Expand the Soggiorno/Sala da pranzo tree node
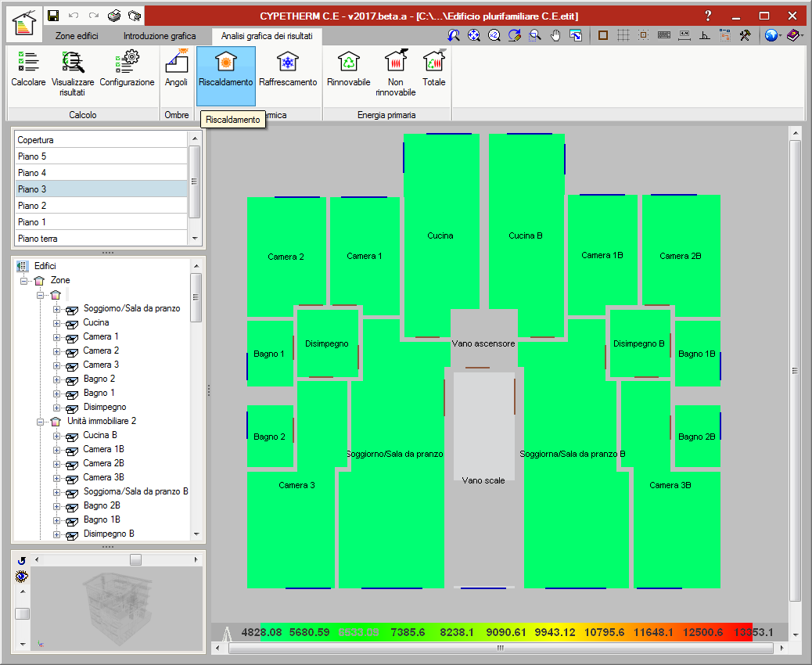 pos(56,309)
